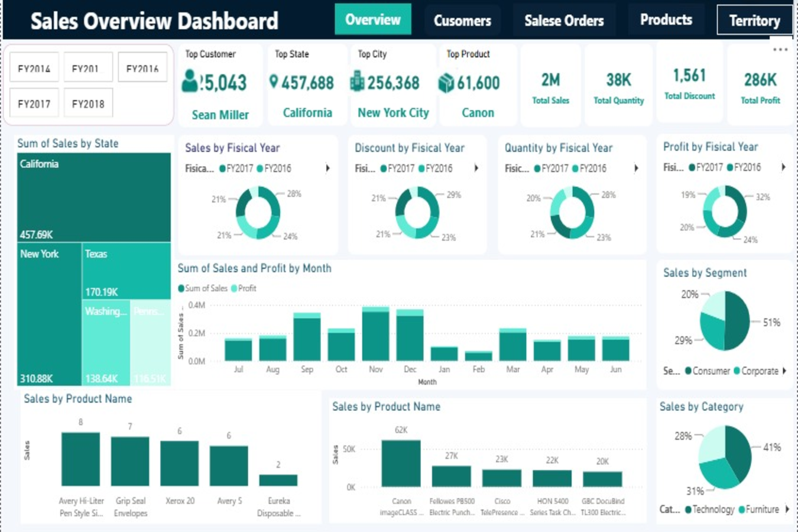Filter by the FY2017 slicer button

tap(34, 103)
